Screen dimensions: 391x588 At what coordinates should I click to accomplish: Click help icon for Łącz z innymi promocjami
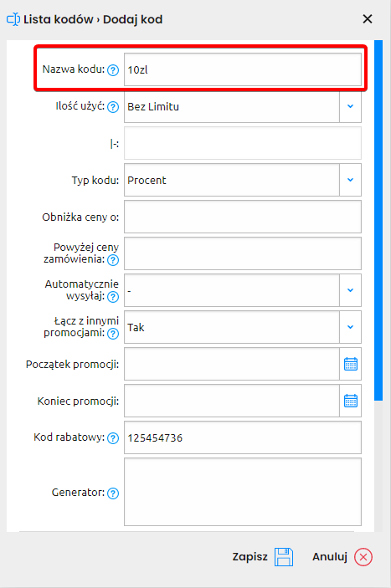coord(113,334)
